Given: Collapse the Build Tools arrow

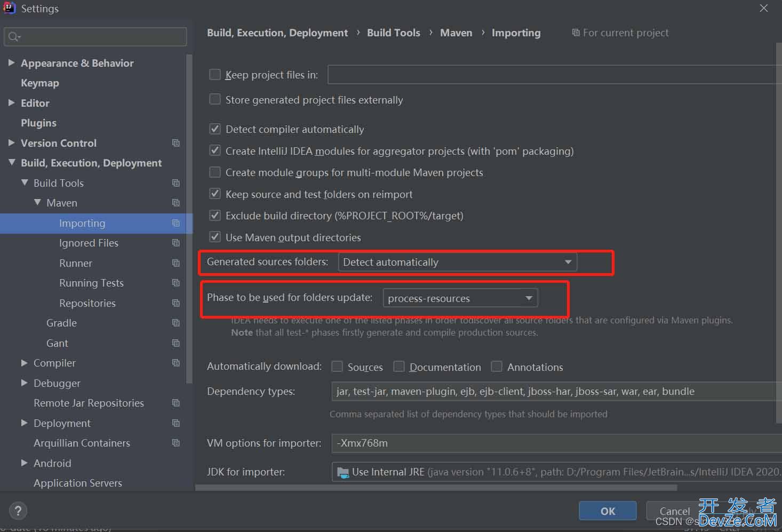Looking at the screenshot, I should click(25, 182).
